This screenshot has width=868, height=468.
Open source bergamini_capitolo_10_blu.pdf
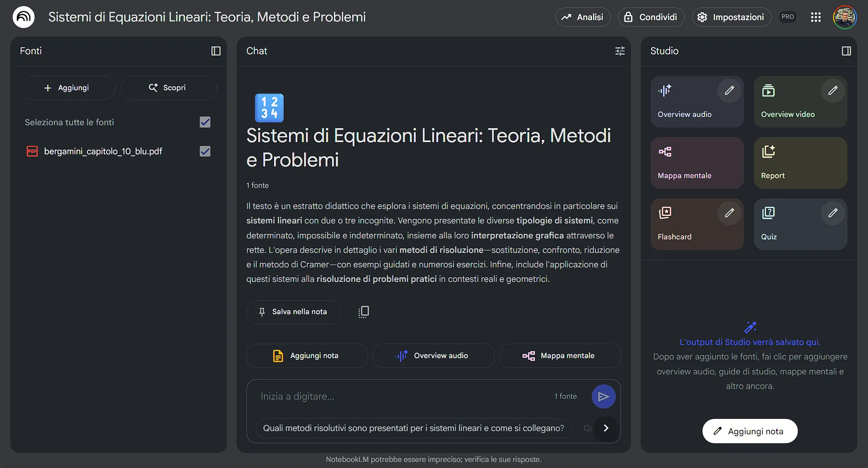pos(103,151)
